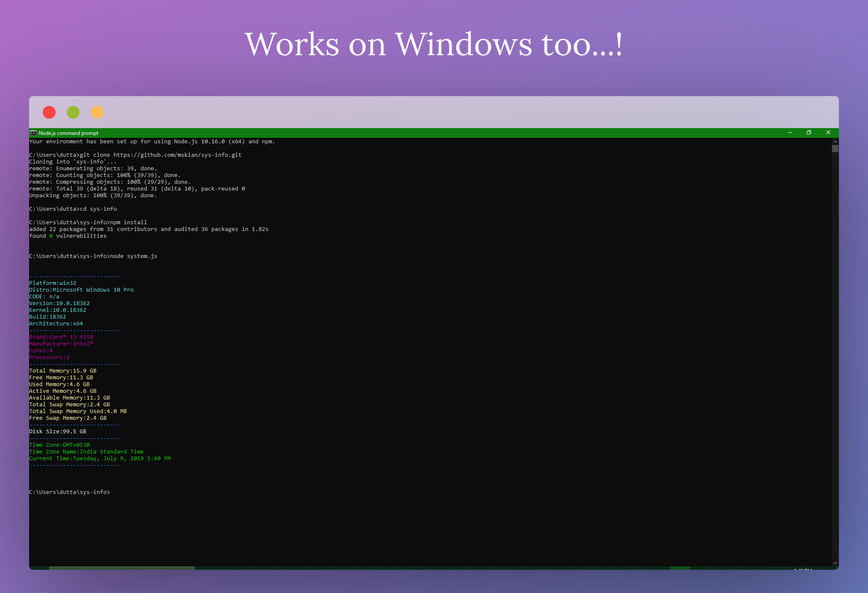Click the orange circle window button
This screenshot has height=593, width=868.
tap(97, 112)
